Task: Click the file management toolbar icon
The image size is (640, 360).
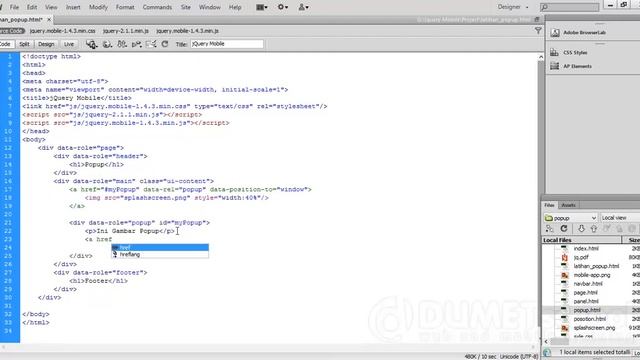Action: pyautogui.click(x=92, y=44)
